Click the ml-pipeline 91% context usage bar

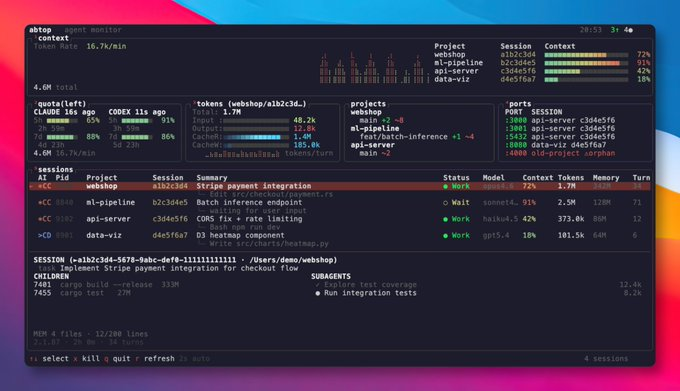[x=586, y=63]
